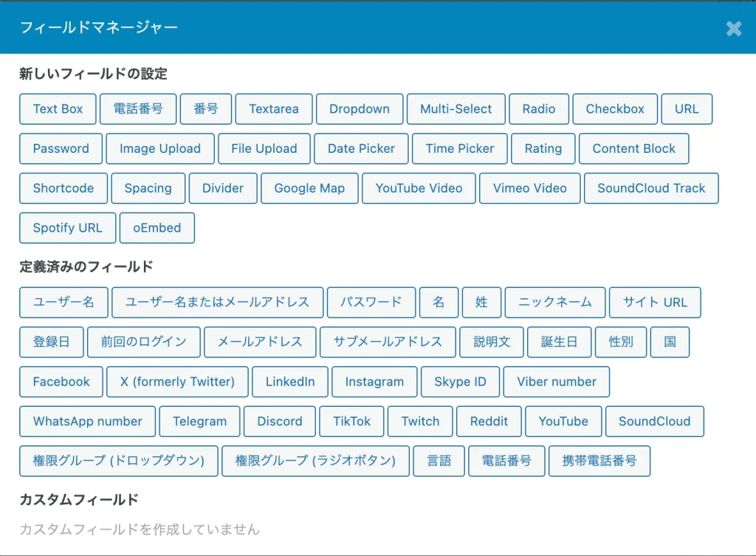The width and height of the screenshot is (756, 556).
Task: Close the フィールドマネージャー dialog
Action: pyautogui.click(x=733, y=29)
